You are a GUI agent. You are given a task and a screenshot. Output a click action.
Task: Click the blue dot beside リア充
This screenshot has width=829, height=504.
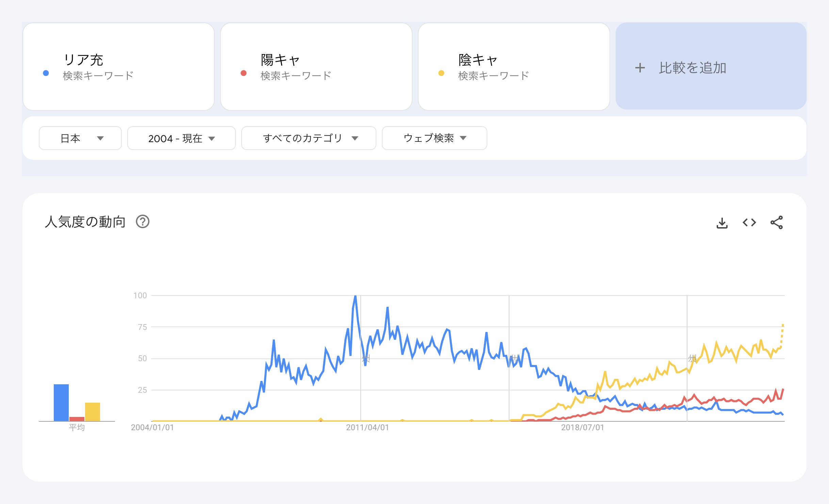click(x=46, y=73)
